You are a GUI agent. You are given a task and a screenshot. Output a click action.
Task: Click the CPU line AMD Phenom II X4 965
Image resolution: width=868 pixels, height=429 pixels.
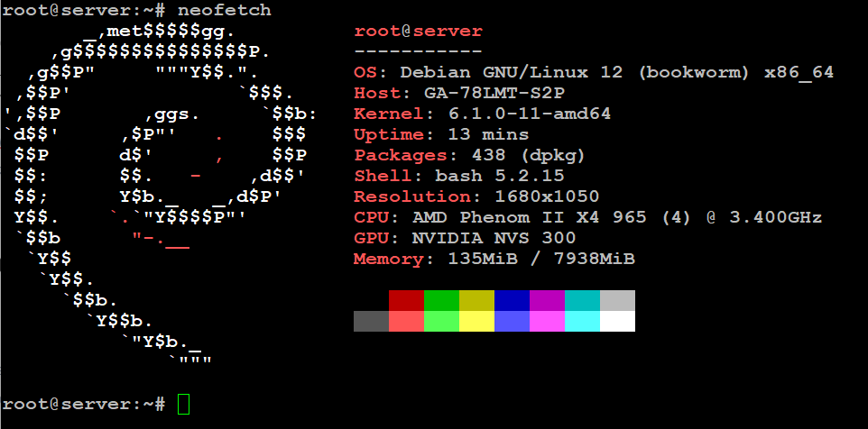point(587,217)
